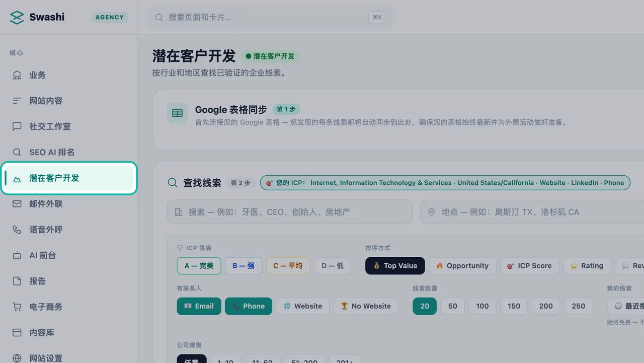The height and width of the screenshot is (363, 644).
Task: Click the magnifier icon beside 查找线索
Action: [x=173, y=183]
